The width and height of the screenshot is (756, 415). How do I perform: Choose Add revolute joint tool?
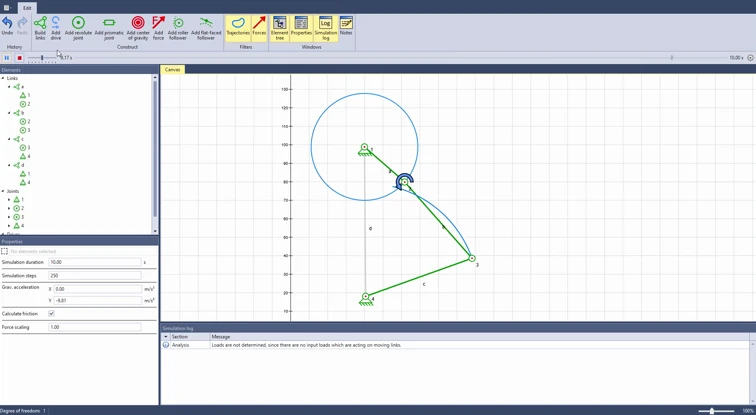(x=78, y=28)
